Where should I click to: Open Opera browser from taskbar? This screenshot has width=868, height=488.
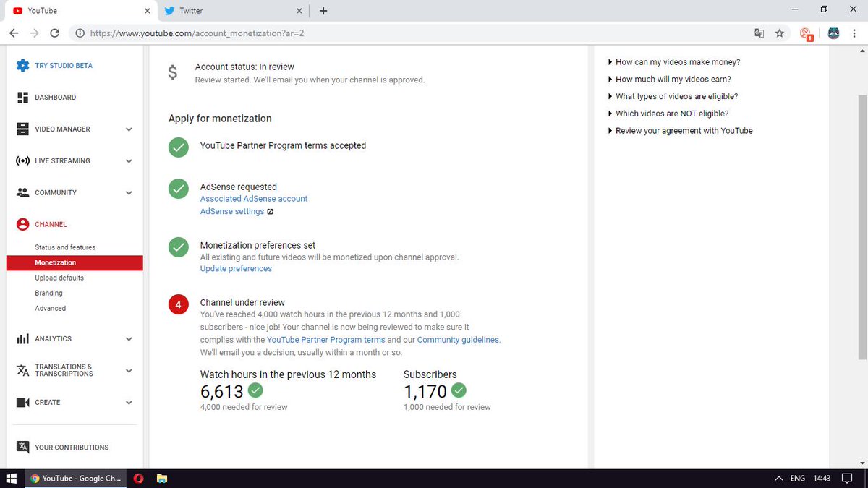(138, 478)
